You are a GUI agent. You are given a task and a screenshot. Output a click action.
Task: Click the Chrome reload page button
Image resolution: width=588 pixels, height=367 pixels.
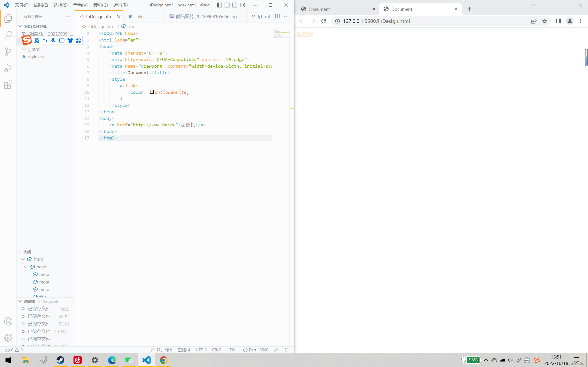324,21
